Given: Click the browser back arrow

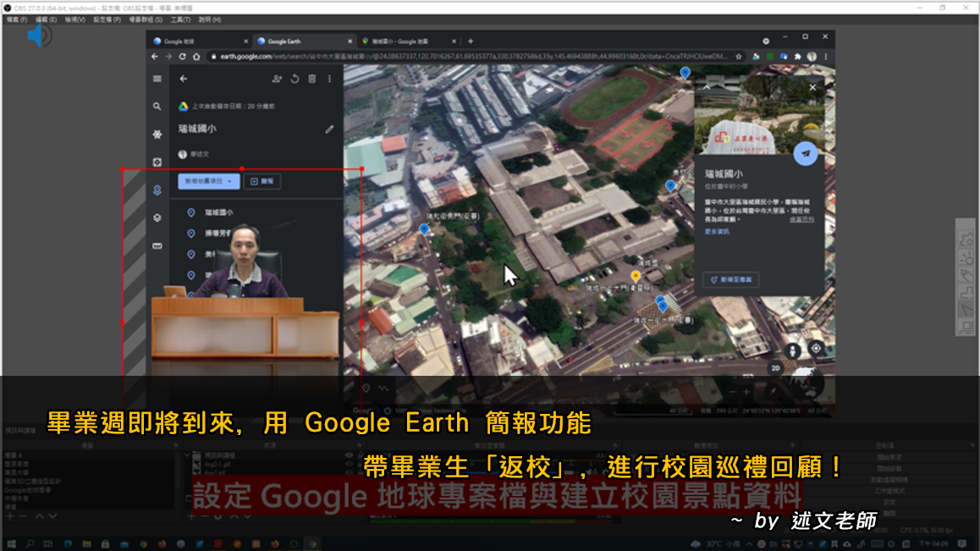Looking at the screenshot, I should click(154, 57).
